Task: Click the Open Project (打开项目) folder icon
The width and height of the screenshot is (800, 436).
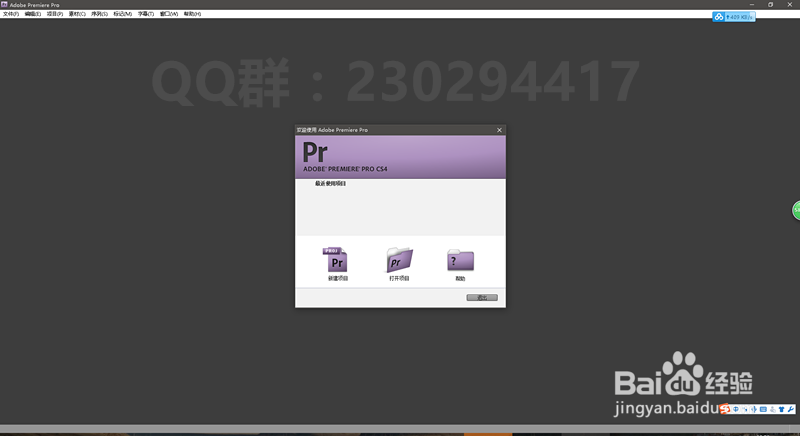Action: click(x=399, y=260)
